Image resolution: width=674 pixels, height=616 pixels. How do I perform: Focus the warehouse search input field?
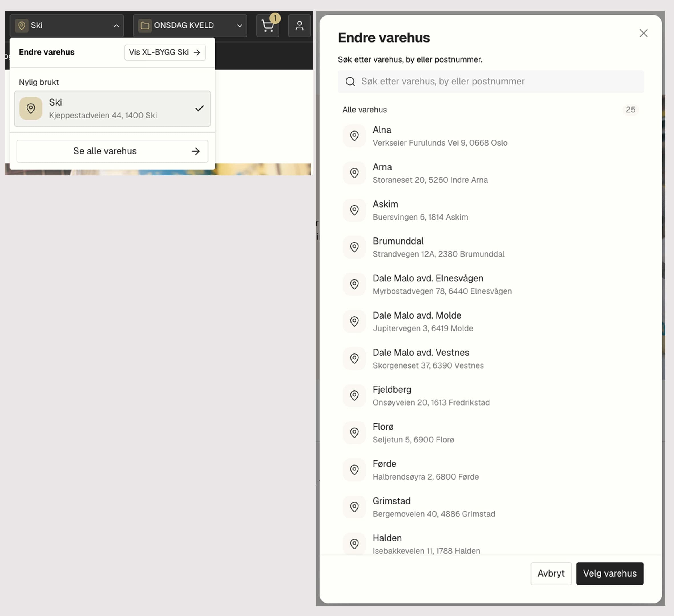tap(491, 82)
